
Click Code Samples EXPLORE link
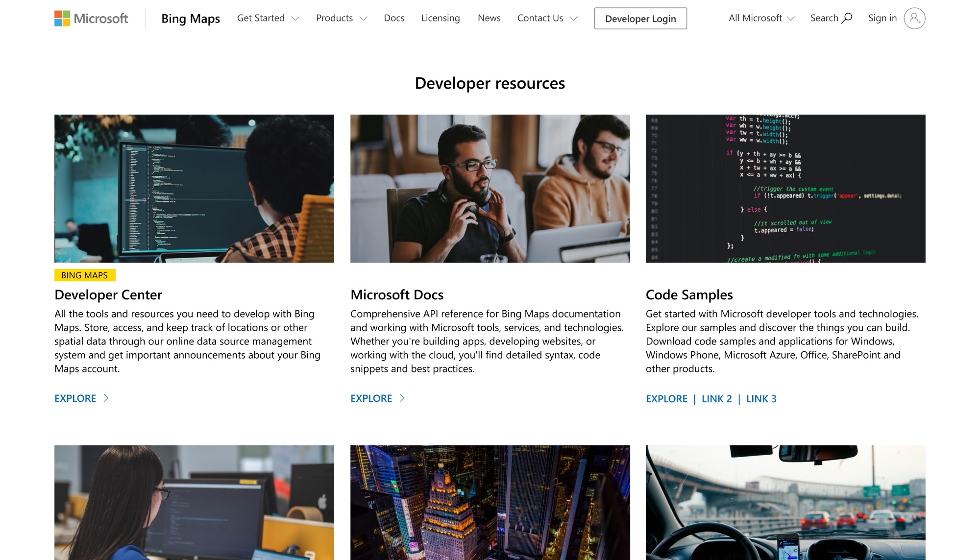tap(666, 399)
